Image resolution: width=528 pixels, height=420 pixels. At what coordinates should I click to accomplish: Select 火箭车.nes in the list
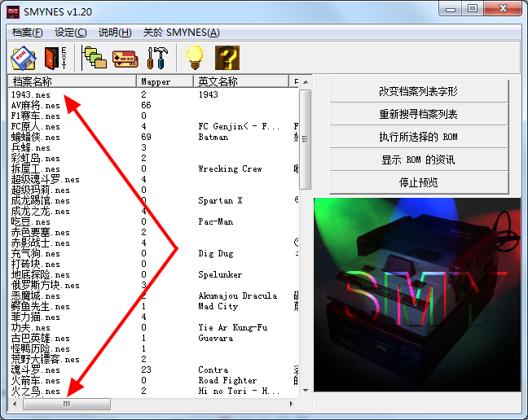tap(36, 381)
